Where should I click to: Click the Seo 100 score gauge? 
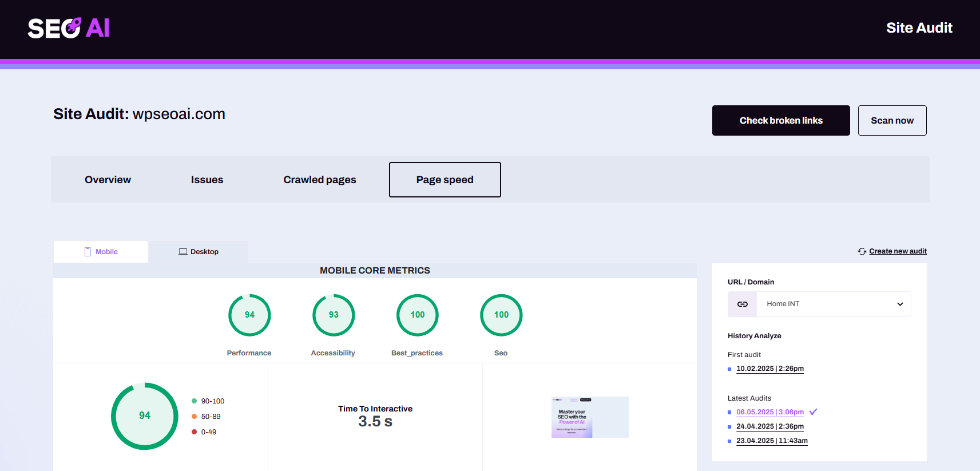click(501, 315)
